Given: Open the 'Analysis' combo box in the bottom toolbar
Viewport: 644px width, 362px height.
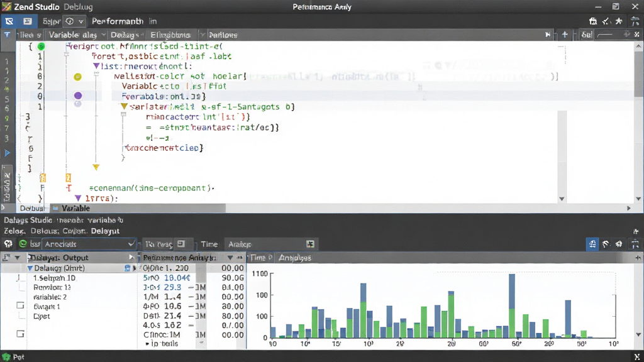Looking at the screenshot, I should (x=89, y=244).
